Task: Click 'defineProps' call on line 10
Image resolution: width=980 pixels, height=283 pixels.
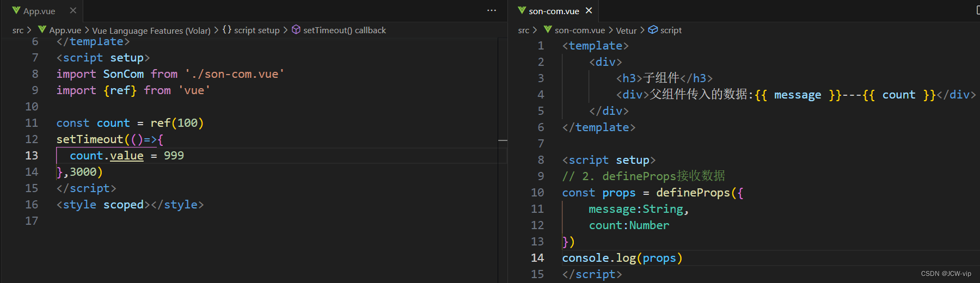Action: coord(693,193)
